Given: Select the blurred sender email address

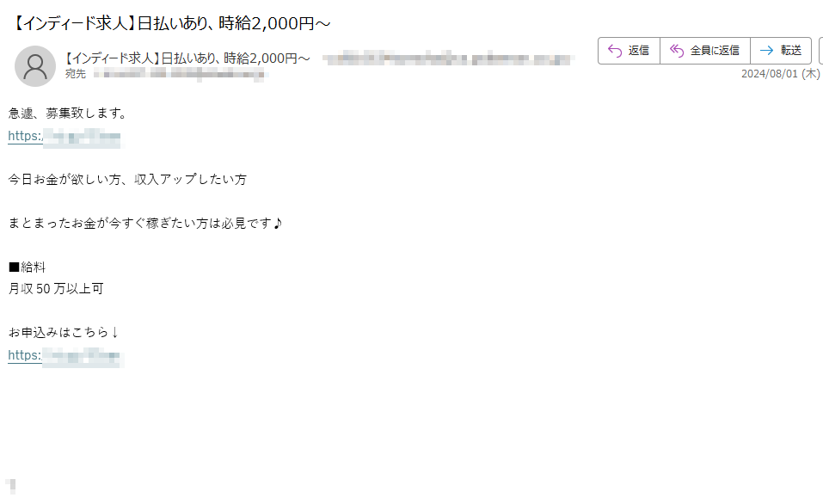Looking at the screenshot, I should (x=448, y=58).
